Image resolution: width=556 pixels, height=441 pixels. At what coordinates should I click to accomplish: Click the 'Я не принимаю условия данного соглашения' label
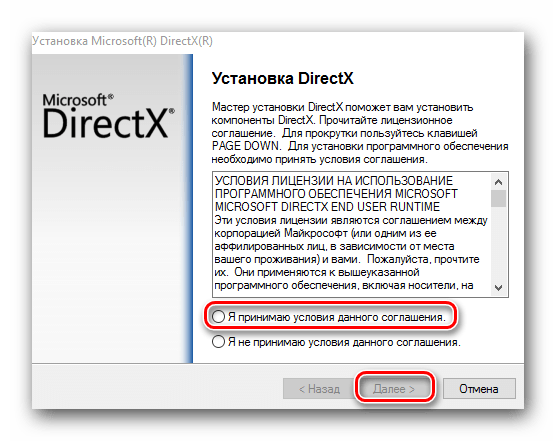(x=344, y=342)
